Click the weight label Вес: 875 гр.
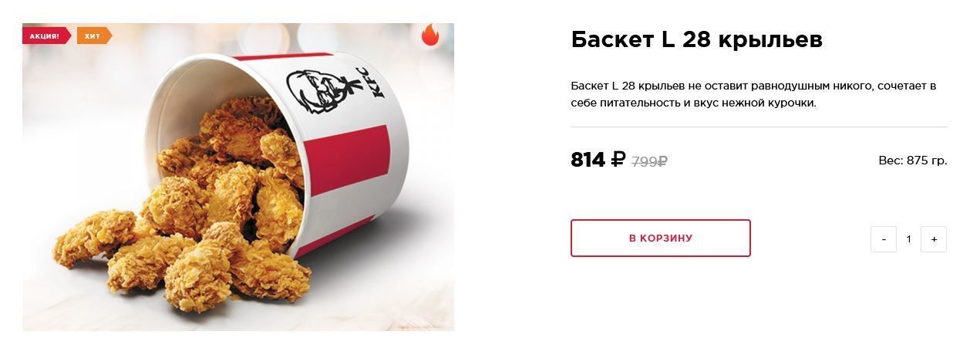Image resolution: width=980 pixels, height=345 pixels. click(x=912, y=161)
